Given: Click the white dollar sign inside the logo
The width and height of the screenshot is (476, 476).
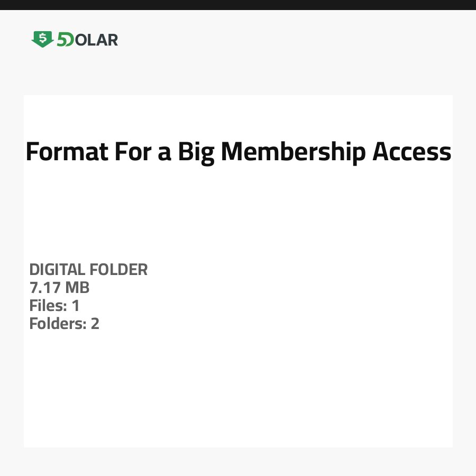Looking at the screenshot, I should tap(42, 38).
